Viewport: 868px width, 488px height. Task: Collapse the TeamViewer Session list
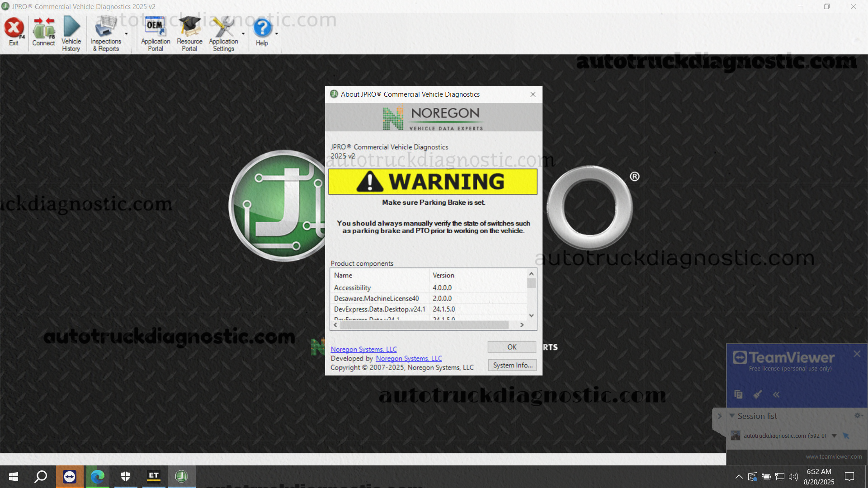[732, 416]
